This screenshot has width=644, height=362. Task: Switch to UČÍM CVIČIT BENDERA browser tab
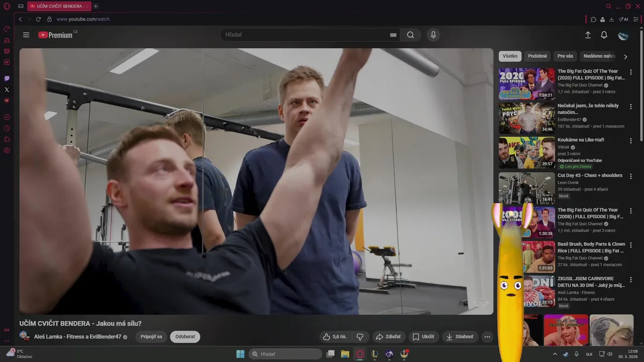tap(59, 6)
